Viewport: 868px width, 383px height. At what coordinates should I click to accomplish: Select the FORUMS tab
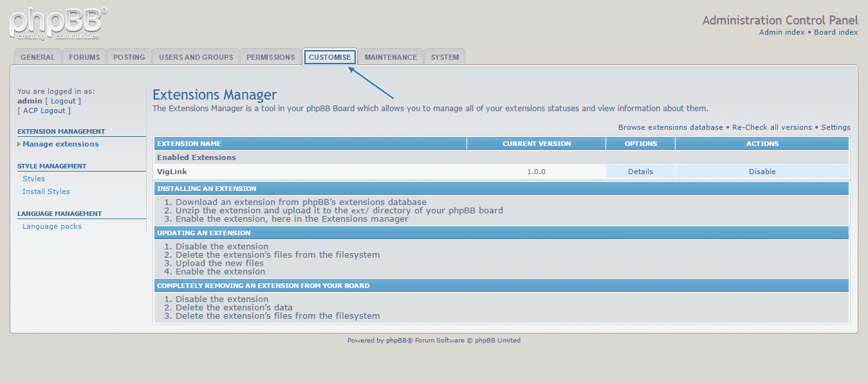(84, 57)
